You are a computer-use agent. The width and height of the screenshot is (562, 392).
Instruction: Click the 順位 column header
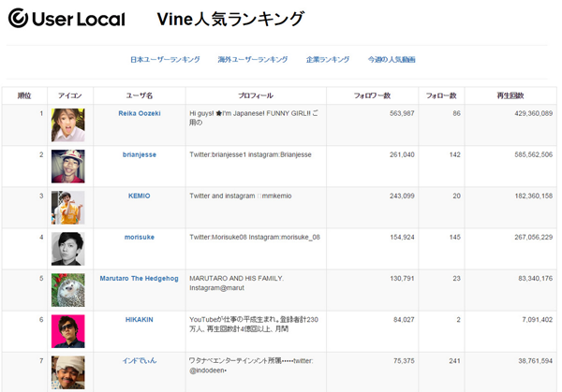coord(24,95)
